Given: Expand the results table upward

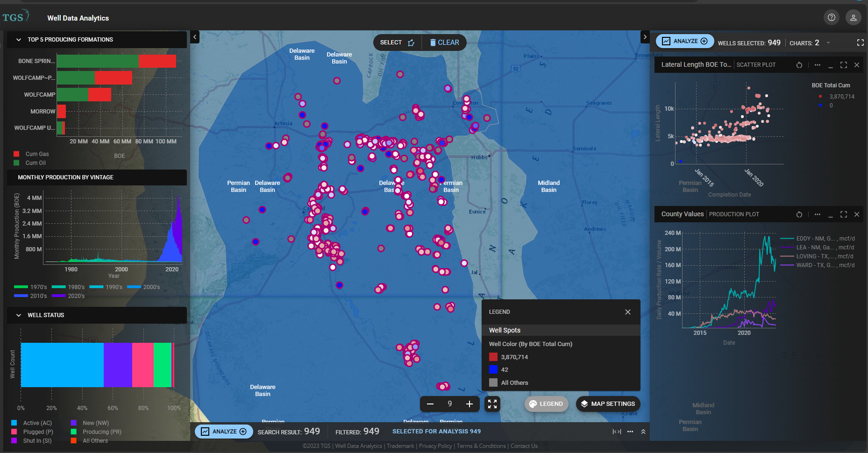Looking at the screenshot, I should click(x=643, y=432).
